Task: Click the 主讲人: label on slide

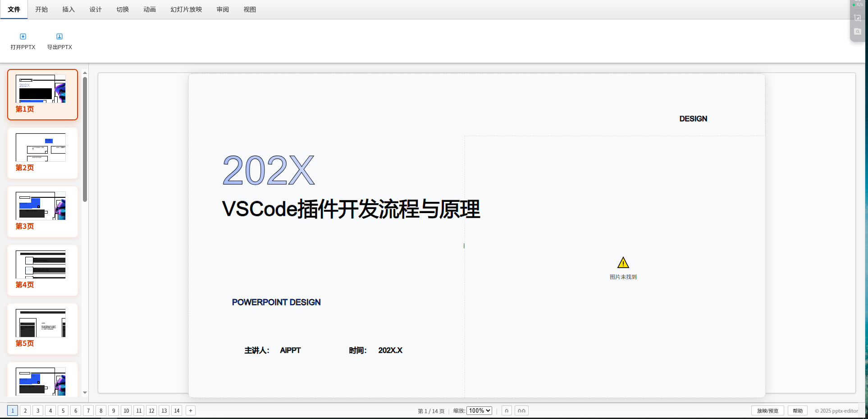Action: click(257, 351)
